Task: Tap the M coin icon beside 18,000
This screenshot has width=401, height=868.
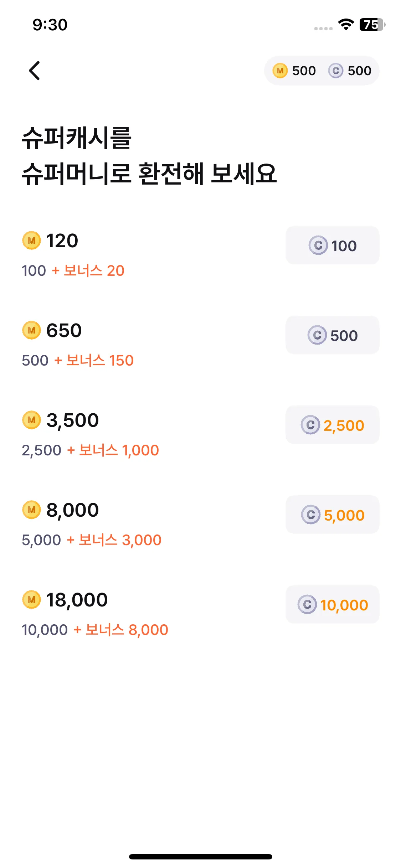Action: [x=31, y=600]
